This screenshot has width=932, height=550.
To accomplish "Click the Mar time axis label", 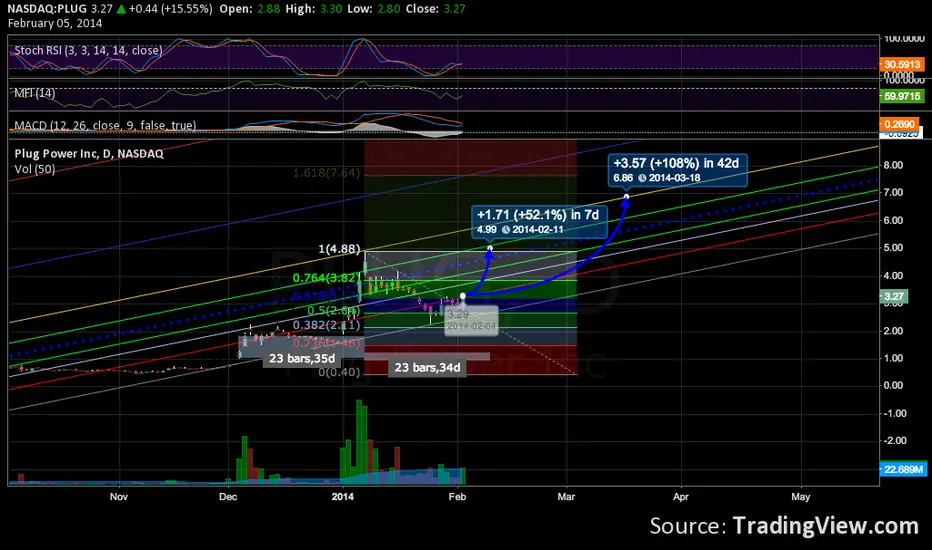I will click(x=566, y=496).
